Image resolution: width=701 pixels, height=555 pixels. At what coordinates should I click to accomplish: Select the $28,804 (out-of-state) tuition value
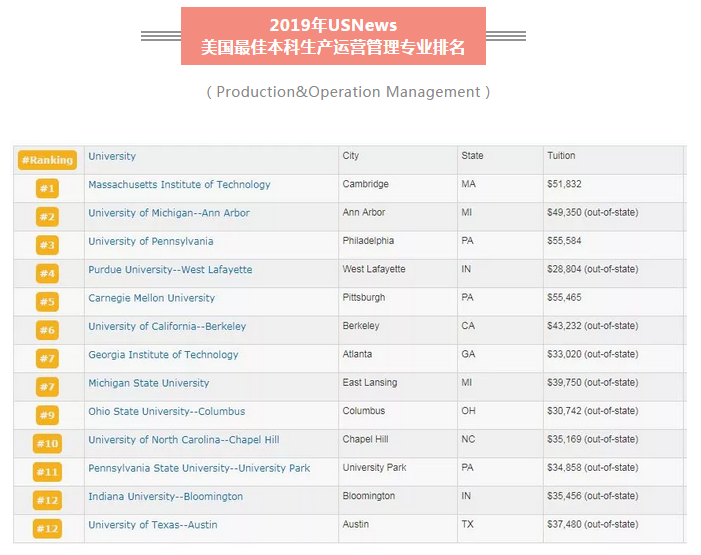[x=593, y=269]
